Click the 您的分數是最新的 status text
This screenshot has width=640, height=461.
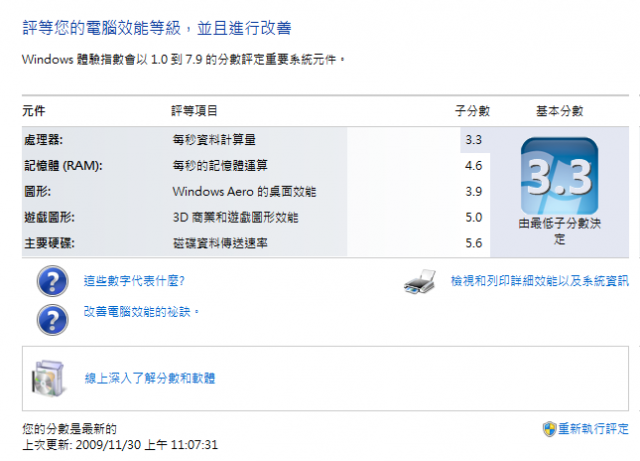(69, 429)
